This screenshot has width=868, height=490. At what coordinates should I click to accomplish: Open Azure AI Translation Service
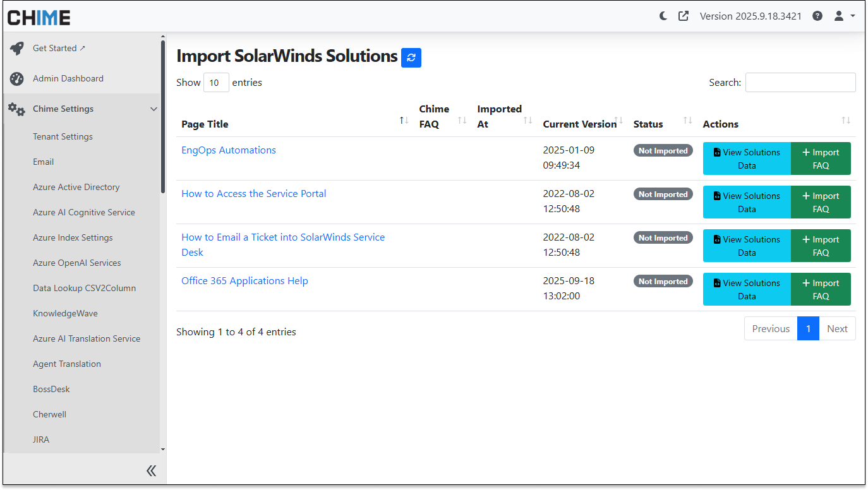point(87,338)
